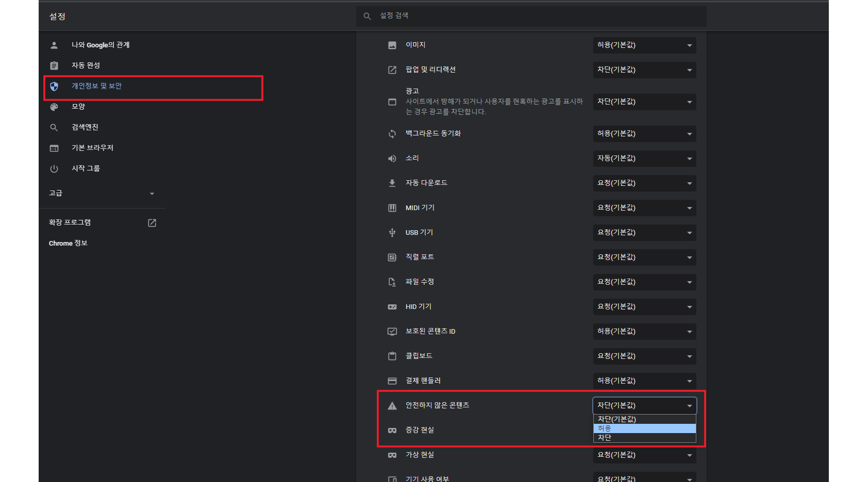Open the 광고 permission dropdown

click(x=644, y=102)
